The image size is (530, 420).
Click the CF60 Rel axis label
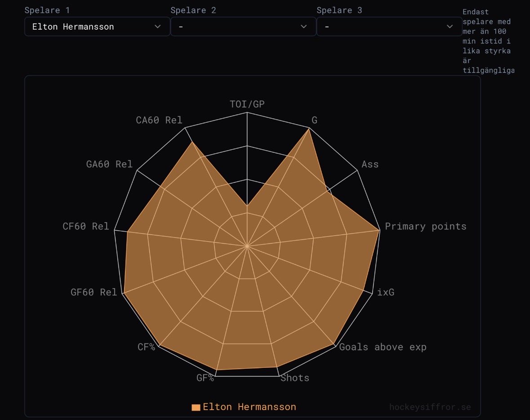pyautogui.click(x=86, y=226)
